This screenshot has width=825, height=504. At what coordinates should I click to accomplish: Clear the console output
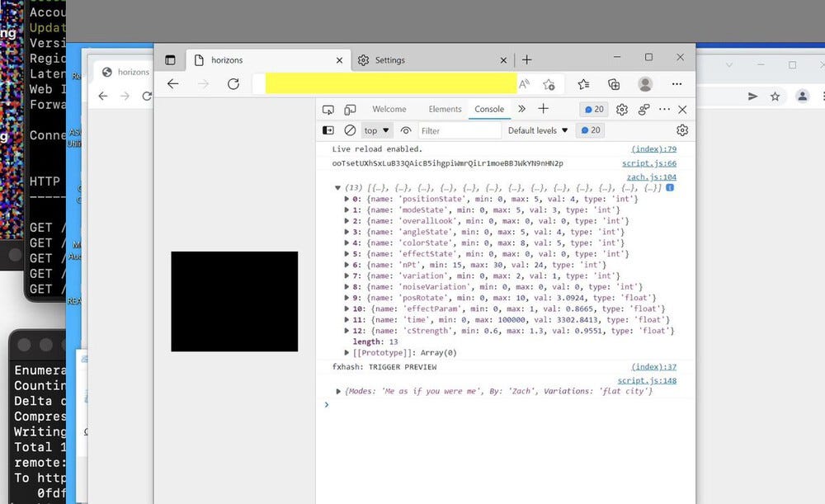pos(350,130)
